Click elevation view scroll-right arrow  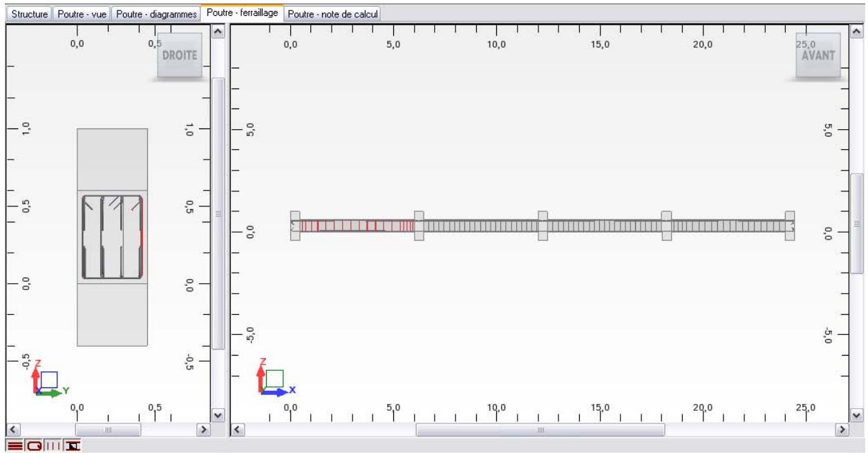(842, 430)
